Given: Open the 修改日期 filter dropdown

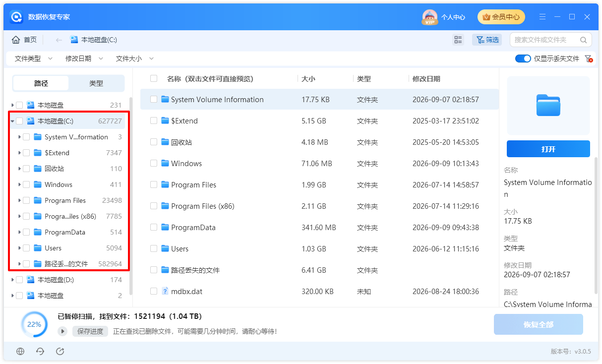Looking at the screenshot, I should [x=84, y=59].
